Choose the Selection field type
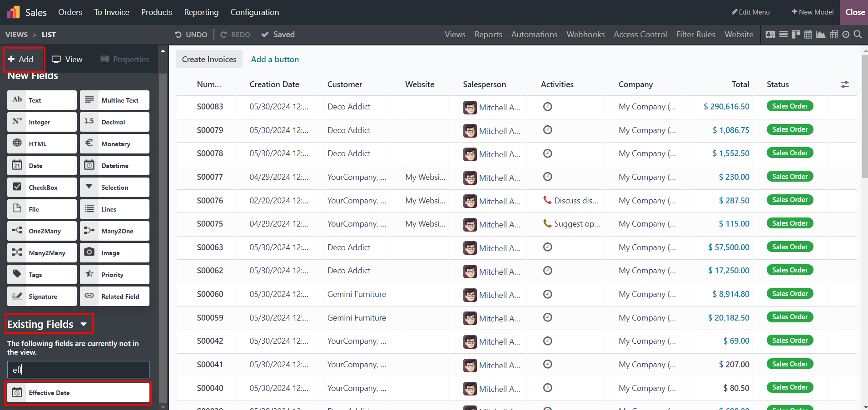Viewport: 868px width, 410px height. point(114,188)
